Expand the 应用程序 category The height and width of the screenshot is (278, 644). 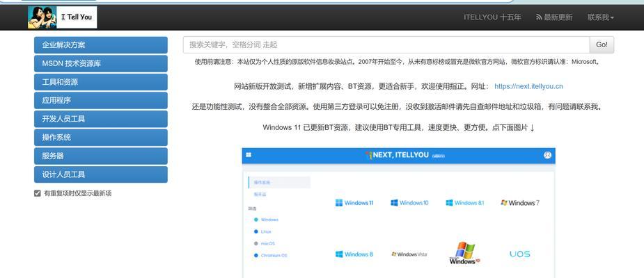[x=101, y=101]
